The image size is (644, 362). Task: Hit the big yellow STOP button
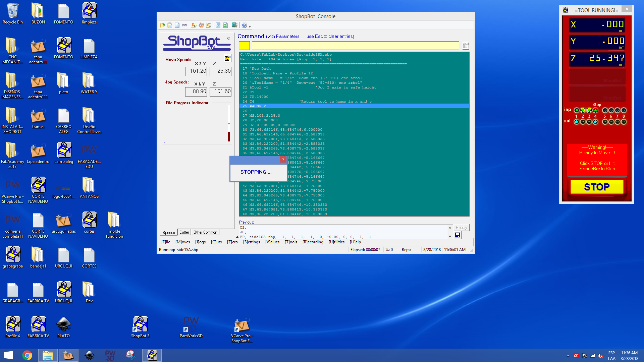[x=597, y=187]
